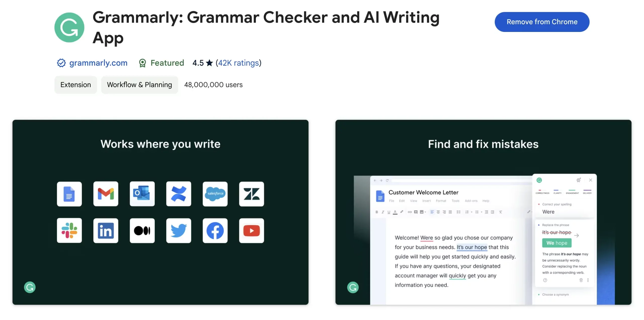The height and width of the screenshot is (320, 644).
Task: Click the Confluence icon
Action: pos(178,194)
